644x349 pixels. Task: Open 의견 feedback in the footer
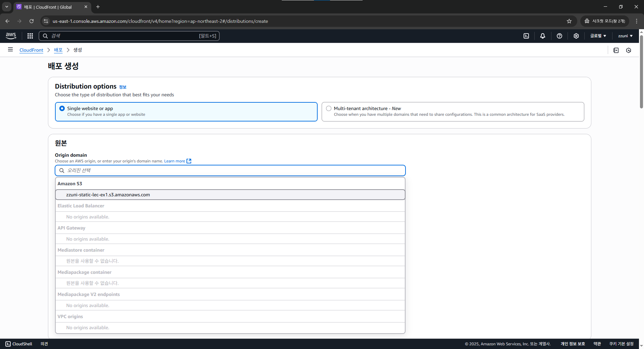coord(44,344)
